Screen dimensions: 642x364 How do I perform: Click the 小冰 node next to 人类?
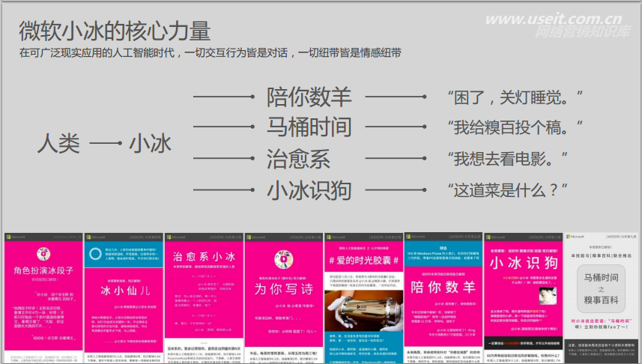pyautogui.click(x=151, y=144)
